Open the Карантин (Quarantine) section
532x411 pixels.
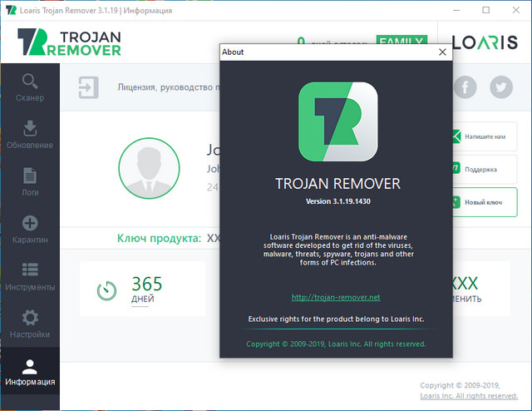[30, 230]
